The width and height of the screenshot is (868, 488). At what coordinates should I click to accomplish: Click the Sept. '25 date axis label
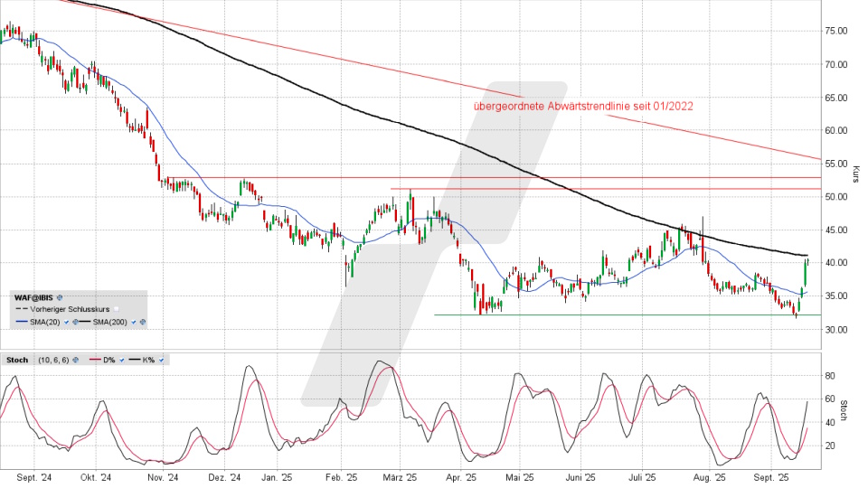pyautogui.click(x=771, y=478)
